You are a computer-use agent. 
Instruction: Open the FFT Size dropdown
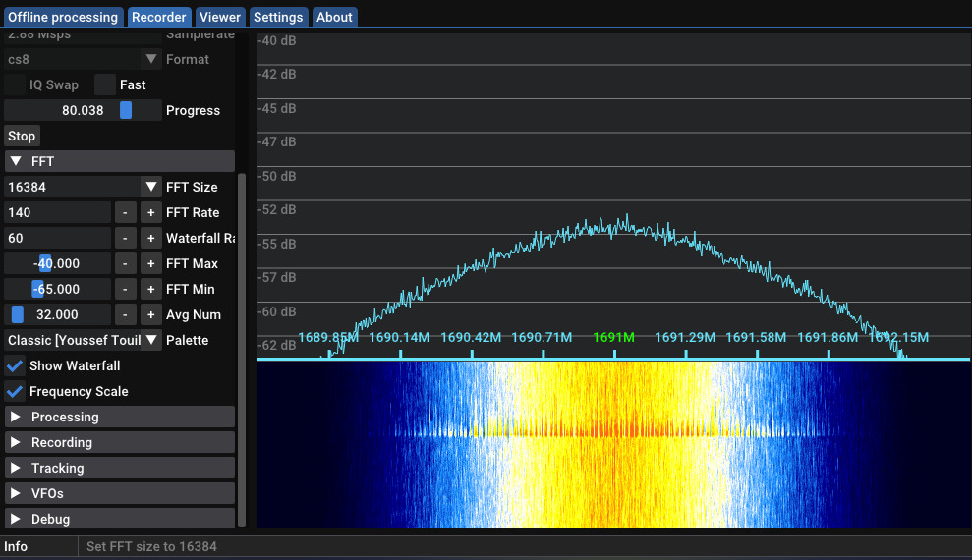[150, 187]
